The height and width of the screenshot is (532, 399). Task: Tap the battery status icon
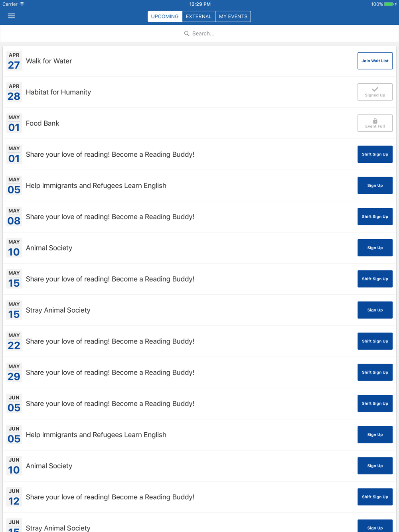click(x=389, y=4)
